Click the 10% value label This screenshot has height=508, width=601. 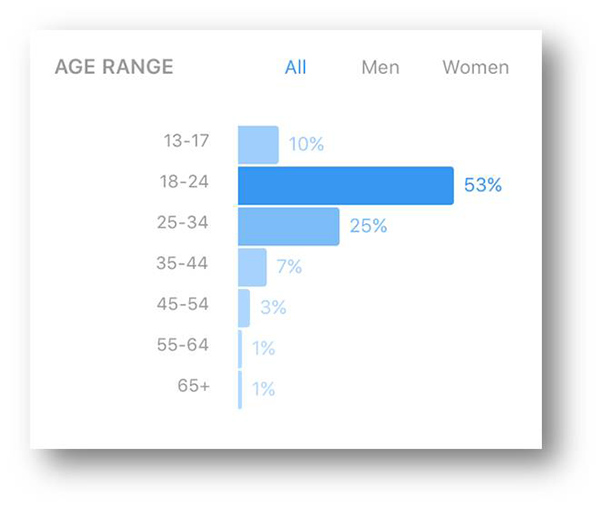coord(306,144)
